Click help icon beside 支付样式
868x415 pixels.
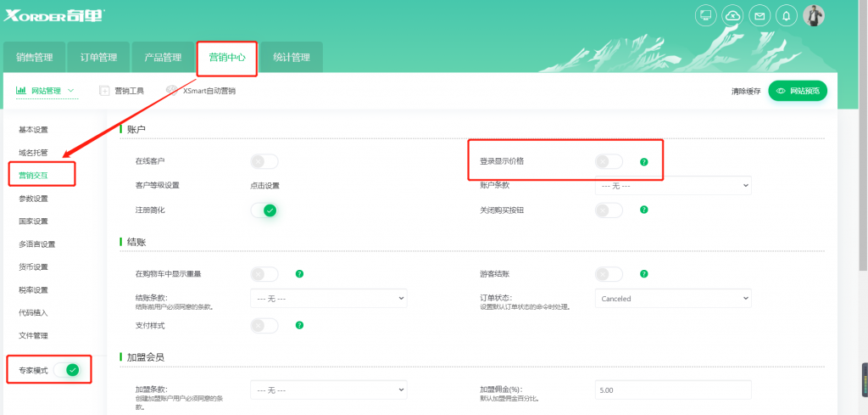click(299, 325)
